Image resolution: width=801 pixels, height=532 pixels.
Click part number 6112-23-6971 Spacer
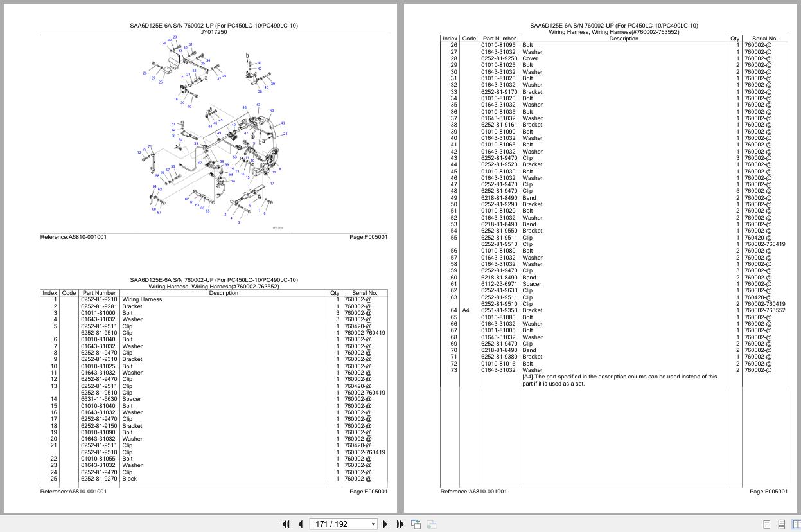pos(499,284)
